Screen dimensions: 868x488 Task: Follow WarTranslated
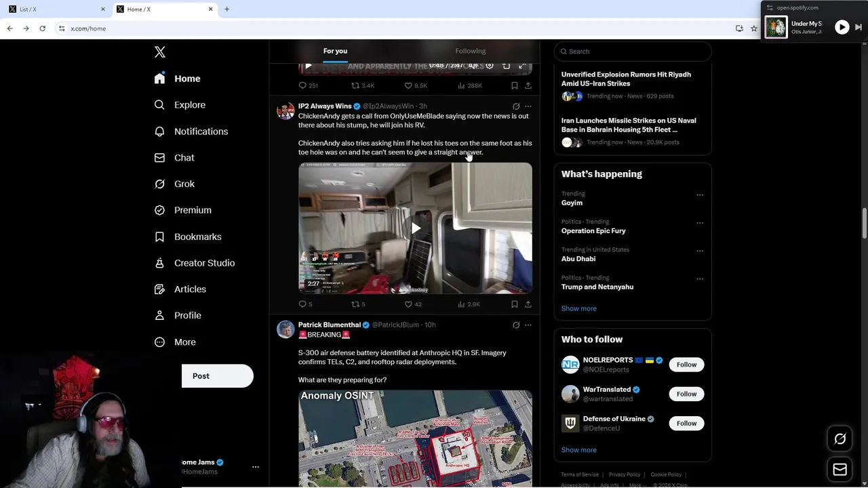point(686,394)
